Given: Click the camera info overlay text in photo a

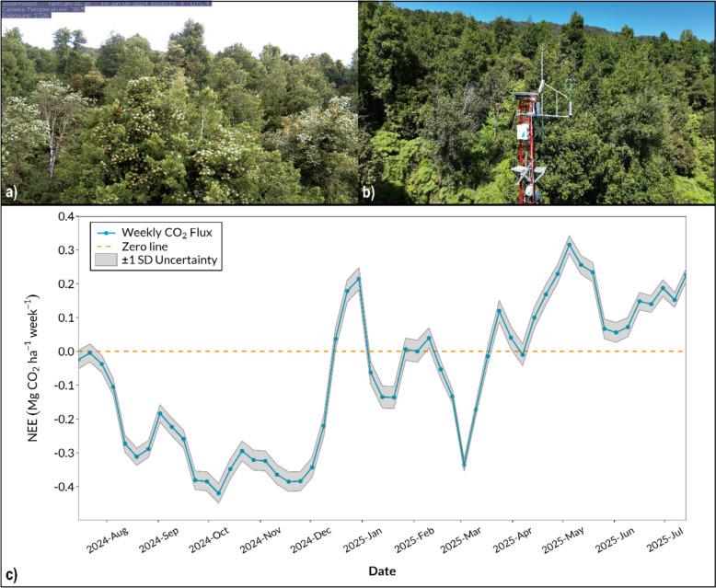Looking at the screenshot, I should (106, 9).
